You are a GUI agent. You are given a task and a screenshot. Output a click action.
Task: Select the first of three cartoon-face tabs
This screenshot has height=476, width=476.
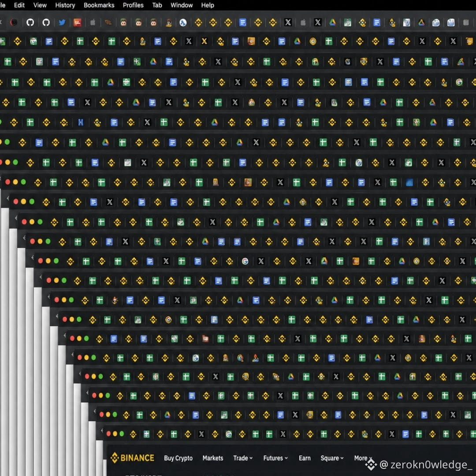[x=123, y=22]
